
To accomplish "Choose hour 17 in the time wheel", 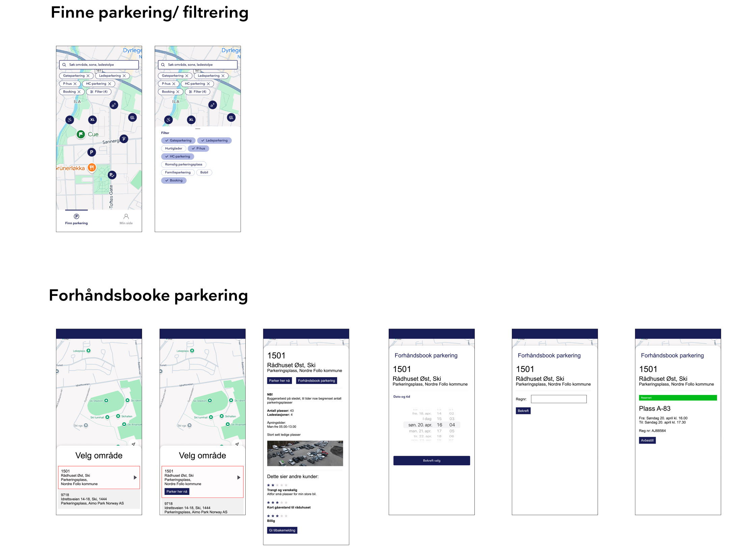I will click(x=439, y=431).
